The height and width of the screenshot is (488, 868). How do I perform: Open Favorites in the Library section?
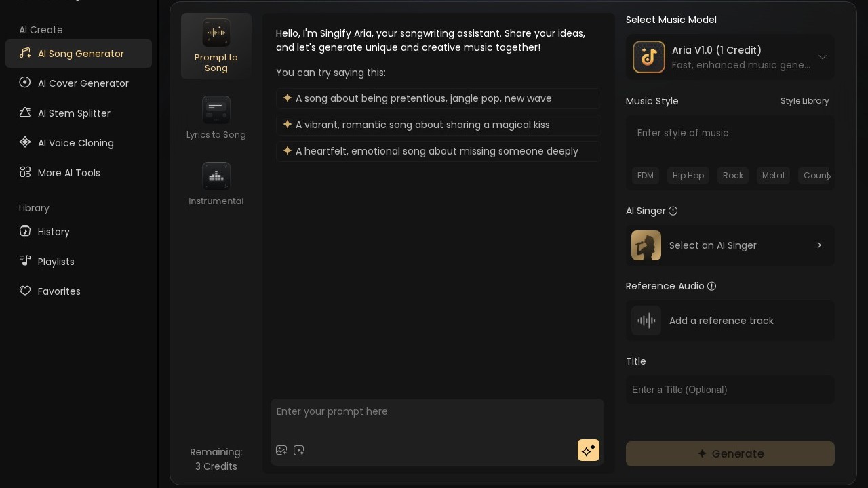(x=59, y=291)
